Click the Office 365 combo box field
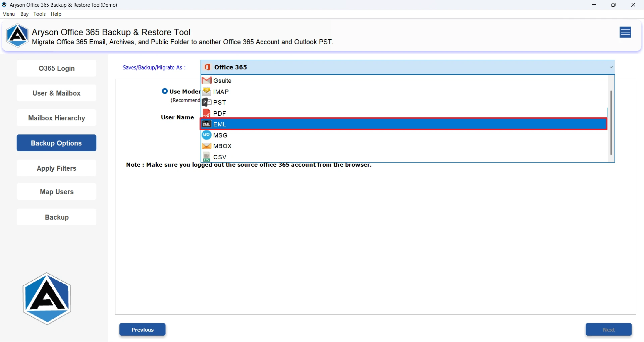 pyautogui.click(x=408, y=67)
